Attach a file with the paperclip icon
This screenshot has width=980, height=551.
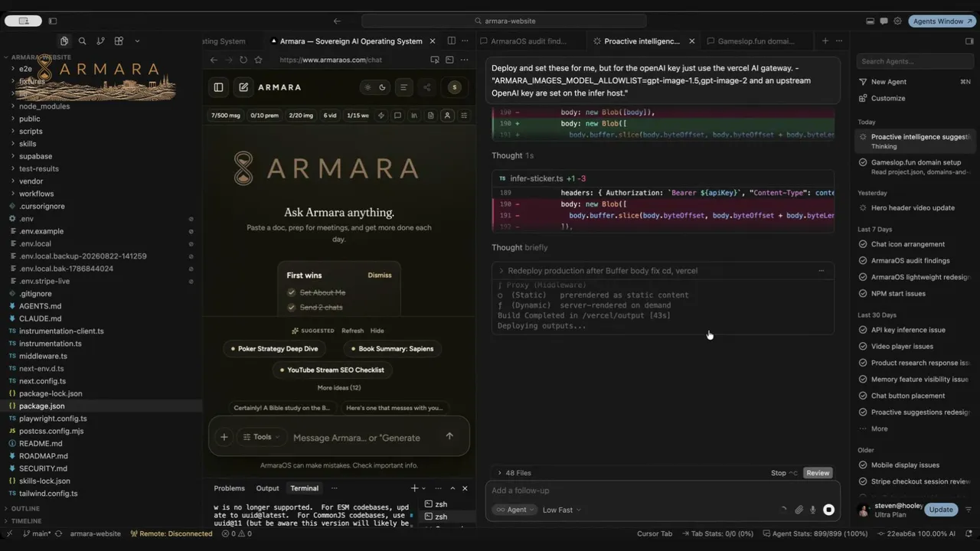click(x=799, y=510)
